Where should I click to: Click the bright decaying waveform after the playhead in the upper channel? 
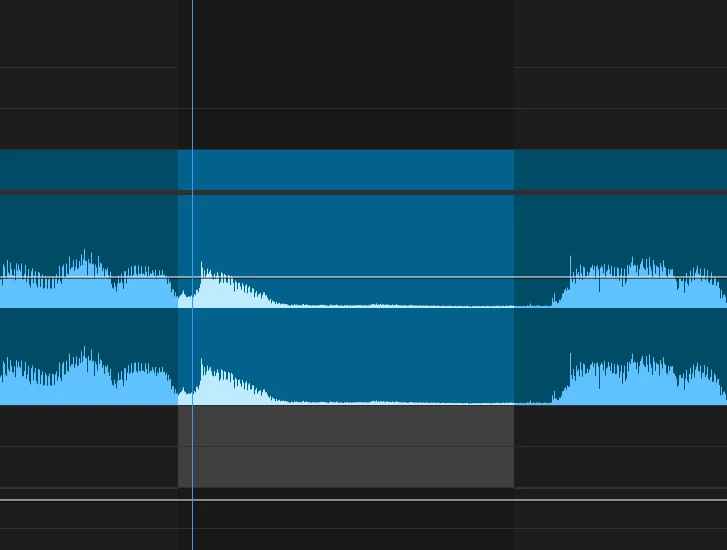(x=230, y=290)
